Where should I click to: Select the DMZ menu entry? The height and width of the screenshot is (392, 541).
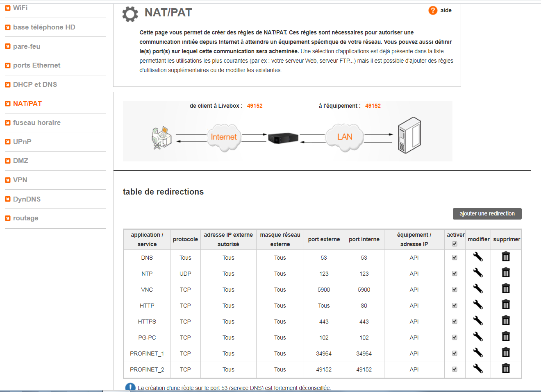point(20,161)
